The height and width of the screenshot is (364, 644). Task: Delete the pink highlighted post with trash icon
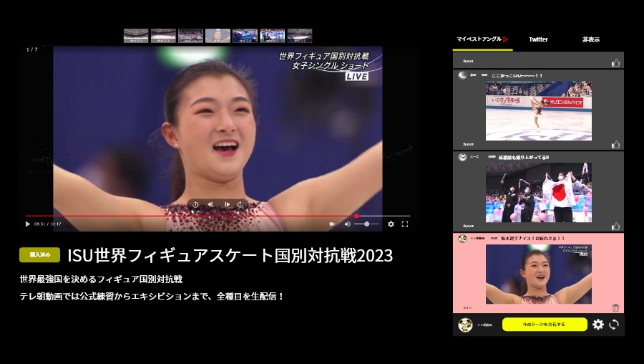pos(615,308)
